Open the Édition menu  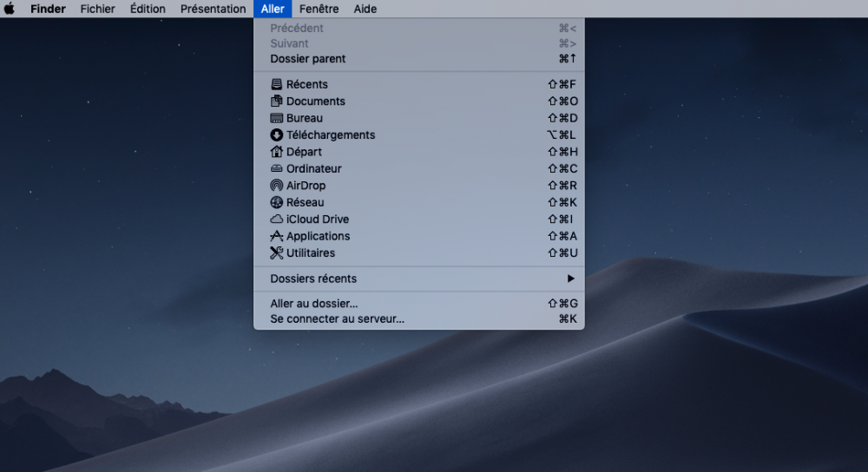[x=148, y=9]
